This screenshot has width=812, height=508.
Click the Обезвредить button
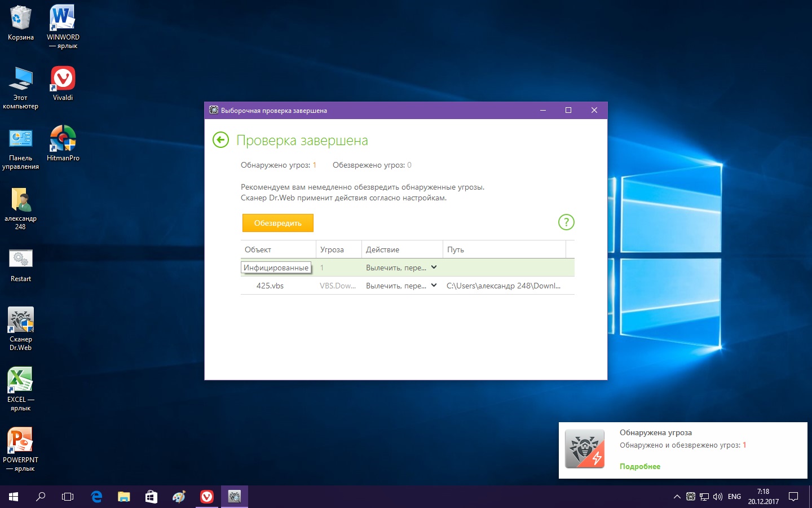278,223
